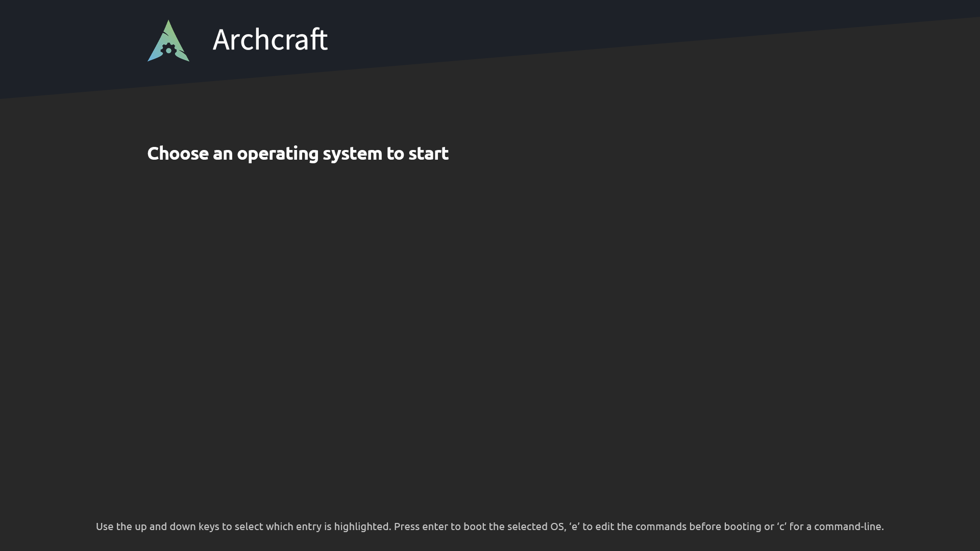The height and width of the screenshot is (551, 980).
Task: Click the word 'commands' in the footer
Action: coord(661,527)
